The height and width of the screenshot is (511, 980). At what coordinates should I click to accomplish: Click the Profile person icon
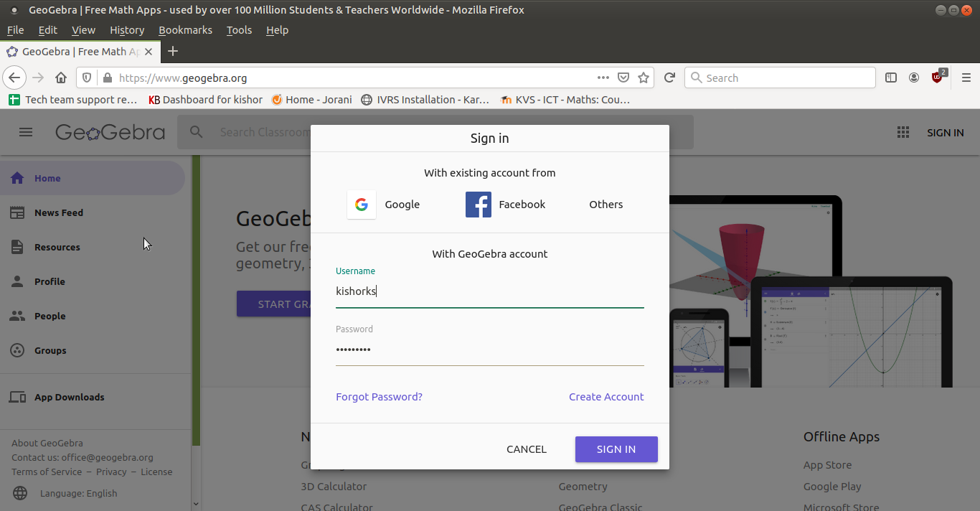tap(17, 281)
